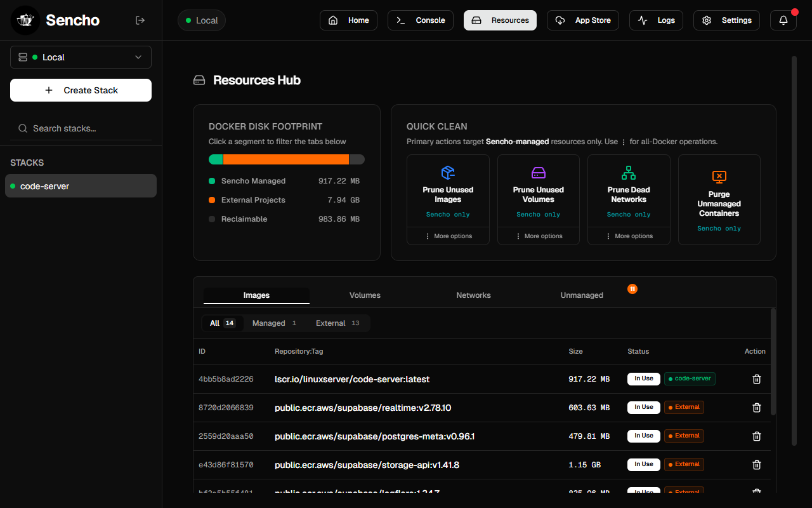Click image ID e43d86f81570
This screenshot has width=812, height=508.
pos(226,465)
